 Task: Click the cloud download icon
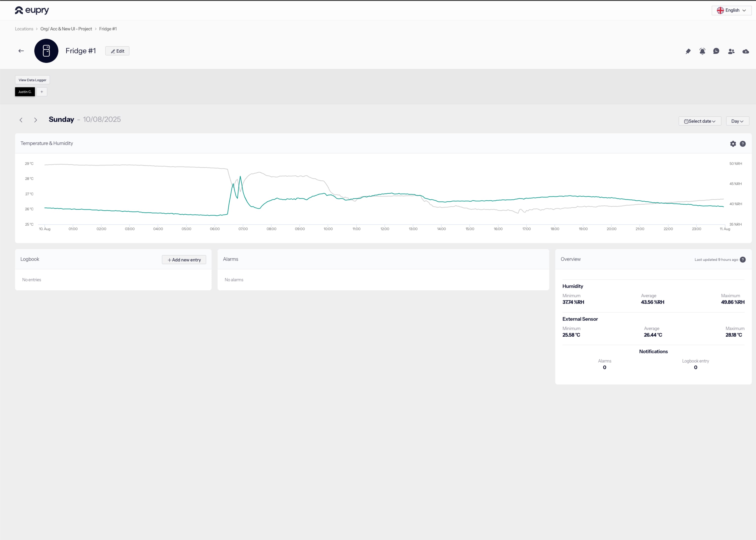pos(746,51)
